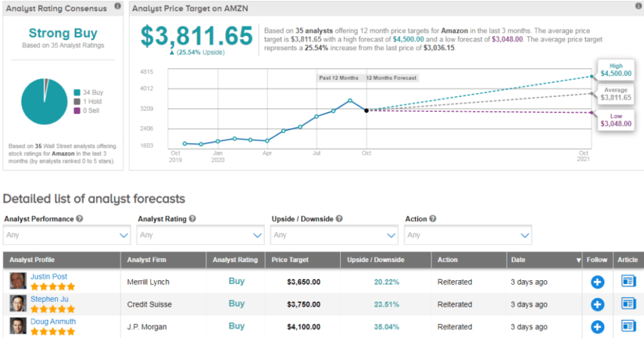The image size is (644, 338).
Task: Click the Average $3,811.65 forecast label
Action: [x=615, y=94]
